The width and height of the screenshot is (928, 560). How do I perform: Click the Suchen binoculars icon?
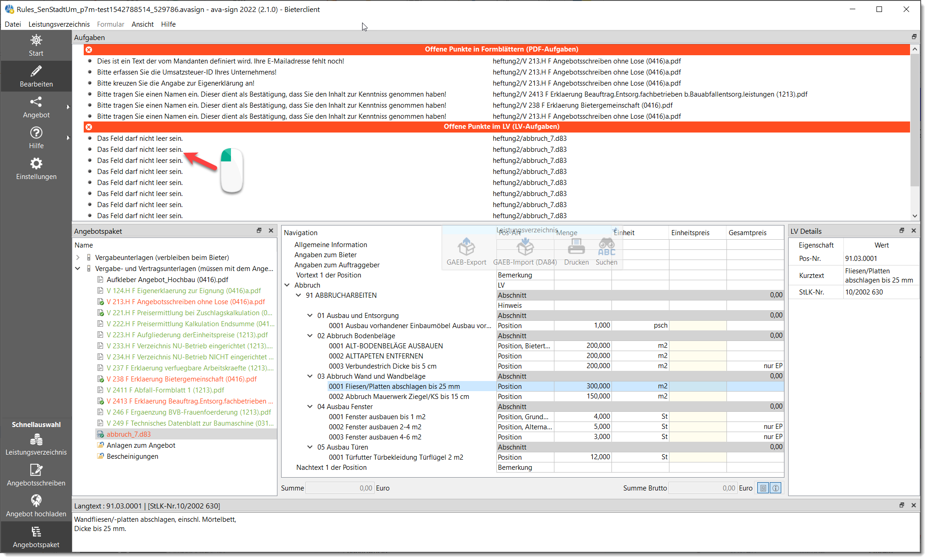pos(606,247)
